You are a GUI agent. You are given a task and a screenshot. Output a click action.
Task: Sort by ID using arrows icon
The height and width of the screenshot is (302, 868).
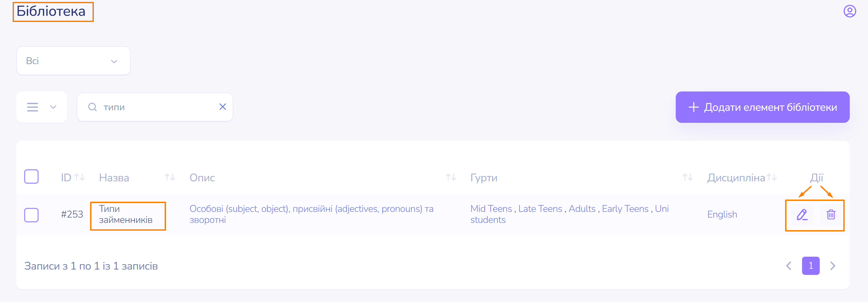click(x=80, y=177)
